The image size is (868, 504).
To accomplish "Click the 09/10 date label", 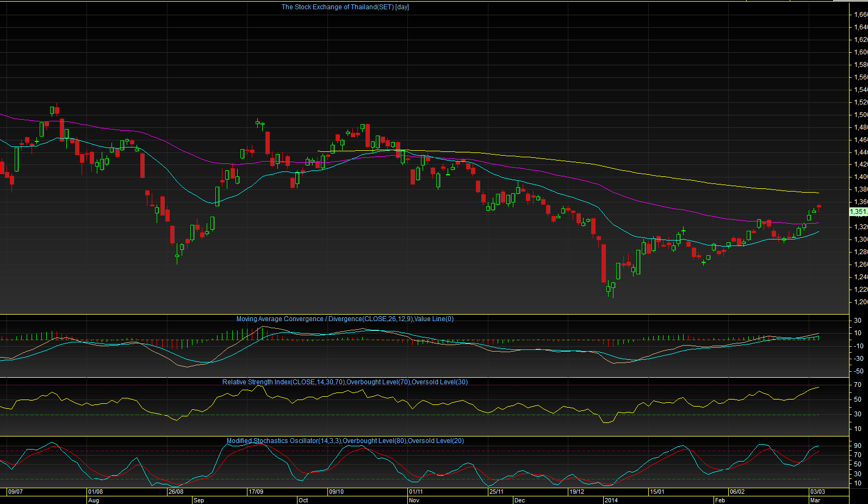I will point(336,491).
